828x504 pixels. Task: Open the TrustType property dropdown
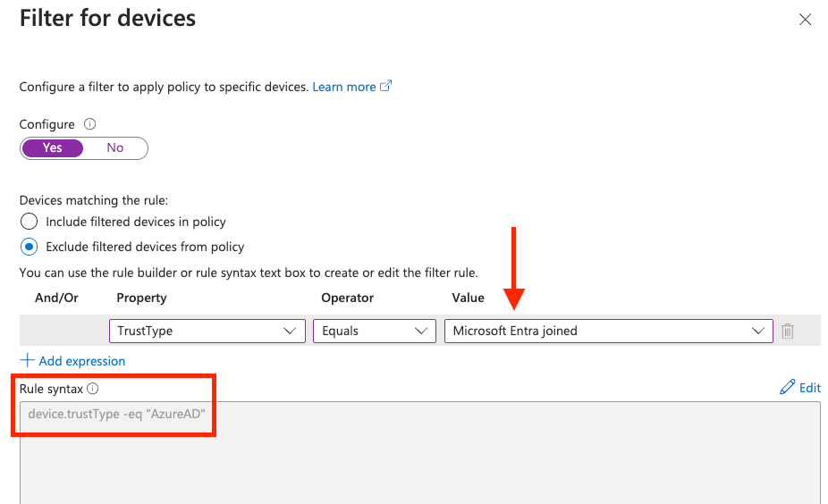tap(207, 331)
